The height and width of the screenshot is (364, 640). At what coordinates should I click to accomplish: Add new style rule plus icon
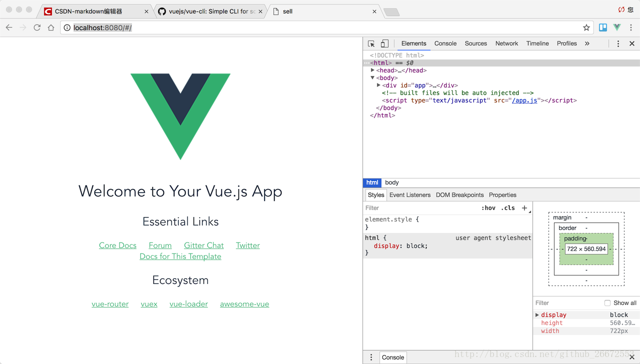click(x=524, y=208)
